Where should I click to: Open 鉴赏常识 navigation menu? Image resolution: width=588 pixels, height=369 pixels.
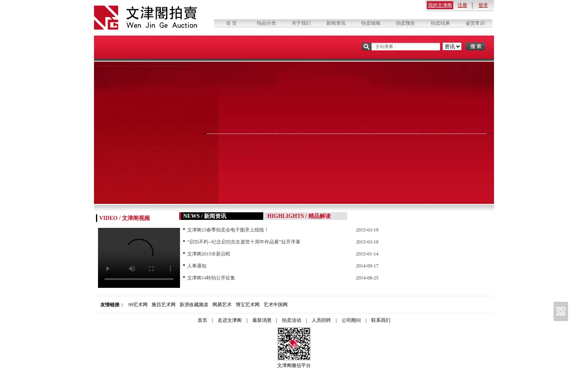(475, 23)
